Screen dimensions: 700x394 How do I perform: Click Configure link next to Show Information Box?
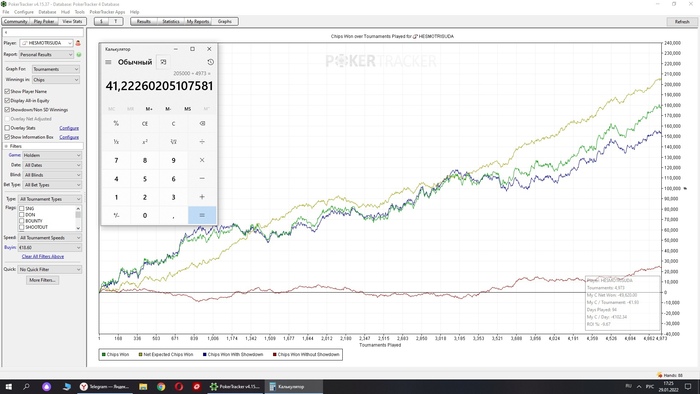pyautogui.click(x=69, y=137)
